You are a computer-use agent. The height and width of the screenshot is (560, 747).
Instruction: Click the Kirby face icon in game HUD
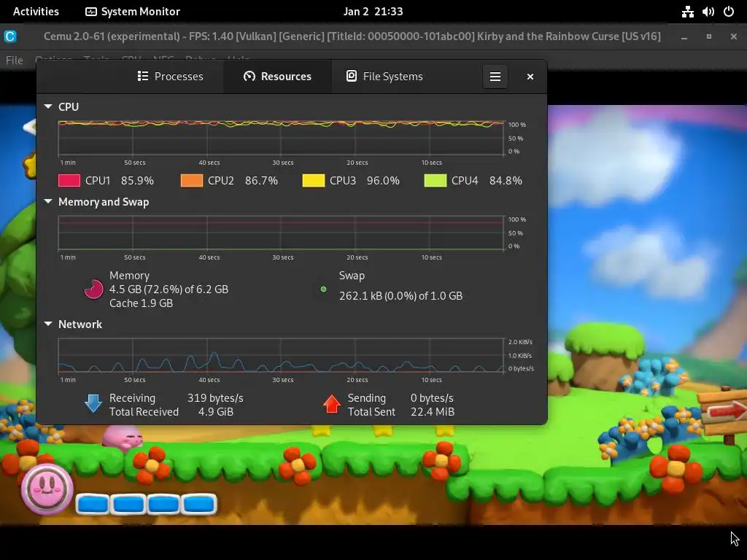tap(47, 488)
